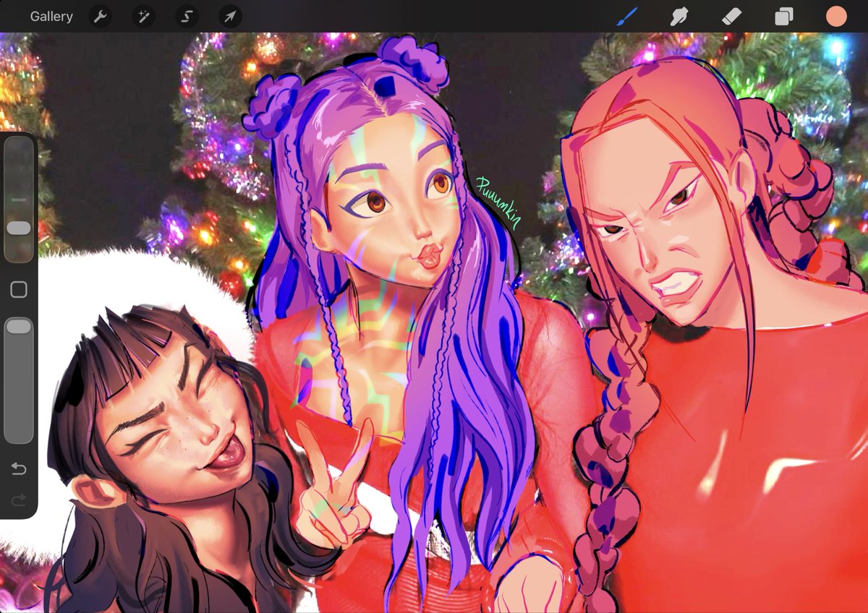Open the Layers panel
This screenshot has height=613, width=868.
click(x=784, y=16)
